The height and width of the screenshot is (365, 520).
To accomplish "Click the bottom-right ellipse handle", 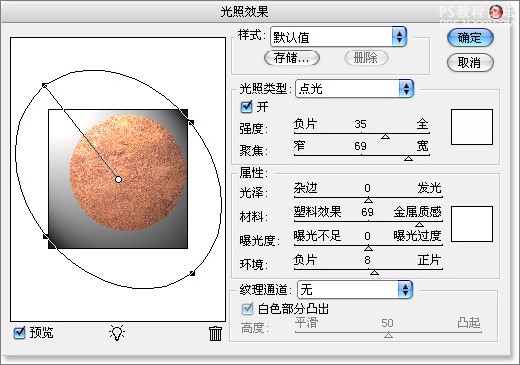I will (192, 273).
